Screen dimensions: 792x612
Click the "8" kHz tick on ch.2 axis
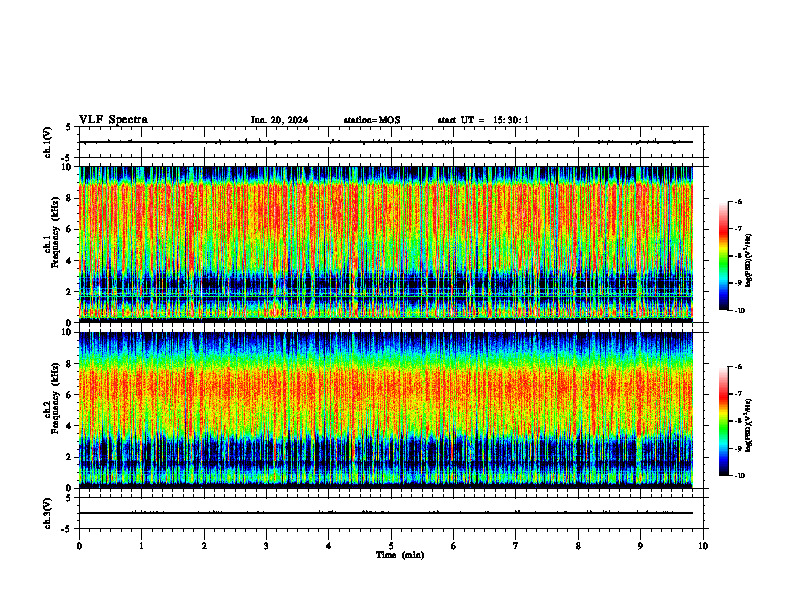(x=70, y=364)
